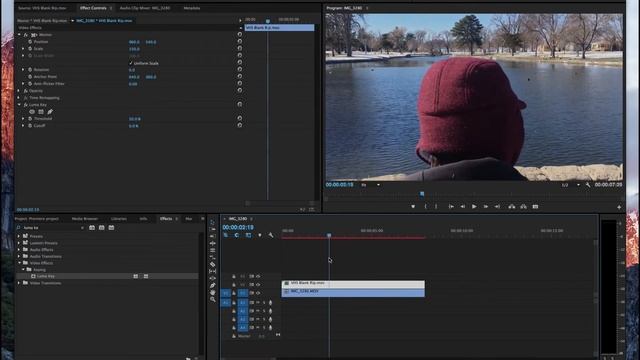Collapse the Luma Key effect
This screenshot has height=360, width=640.
(x=19, y=105)
